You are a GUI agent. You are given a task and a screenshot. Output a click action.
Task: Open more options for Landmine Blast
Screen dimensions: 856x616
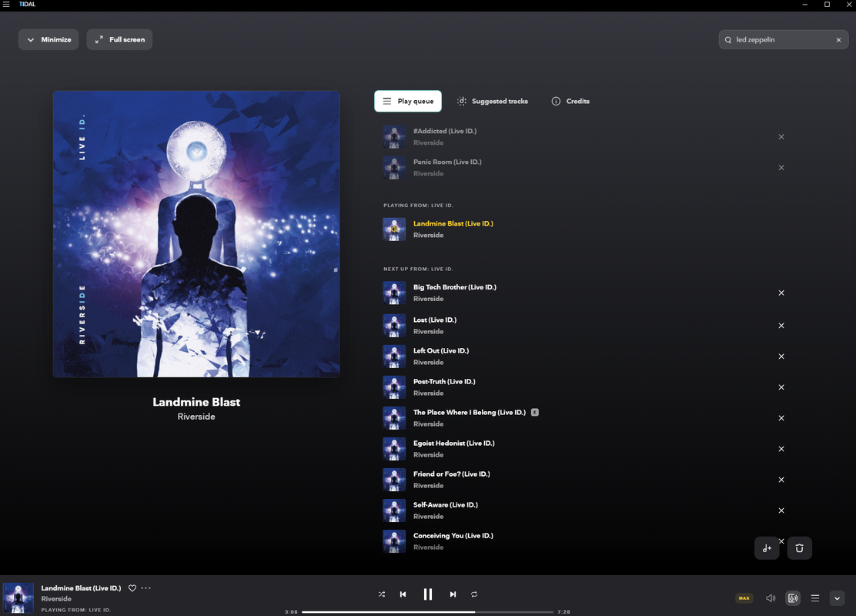point(145,588)
